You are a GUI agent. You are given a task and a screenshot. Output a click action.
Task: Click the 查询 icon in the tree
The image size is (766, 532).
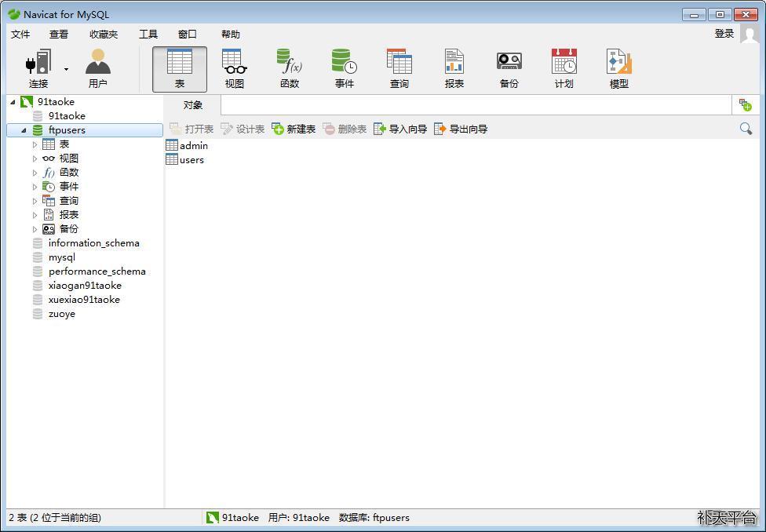pyautogui.click(x=49, y=200)
